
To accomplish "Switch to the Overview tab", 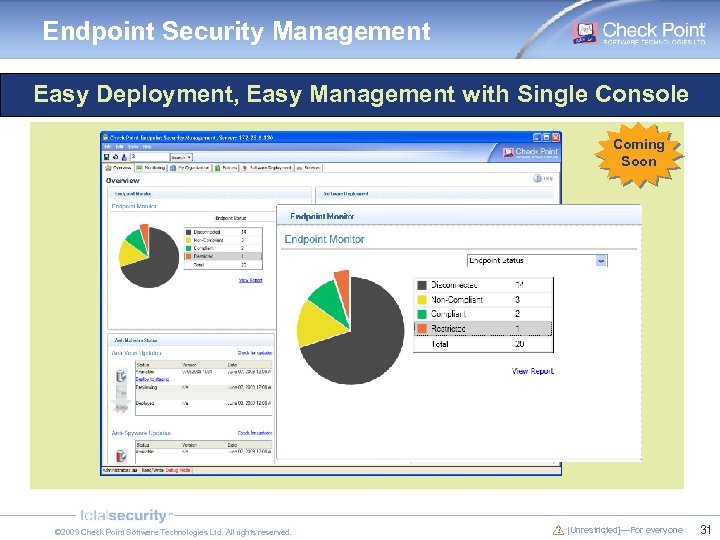I will 118,168.
